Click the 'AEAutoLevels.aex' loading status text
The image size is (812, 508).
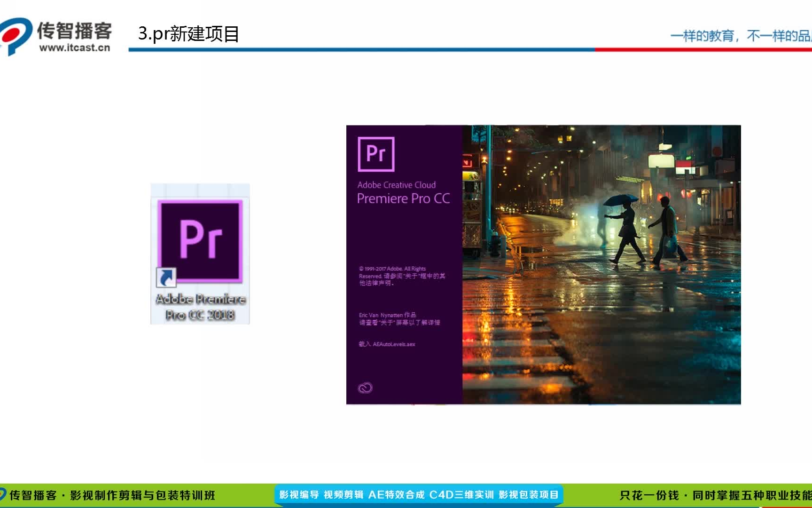394,344
